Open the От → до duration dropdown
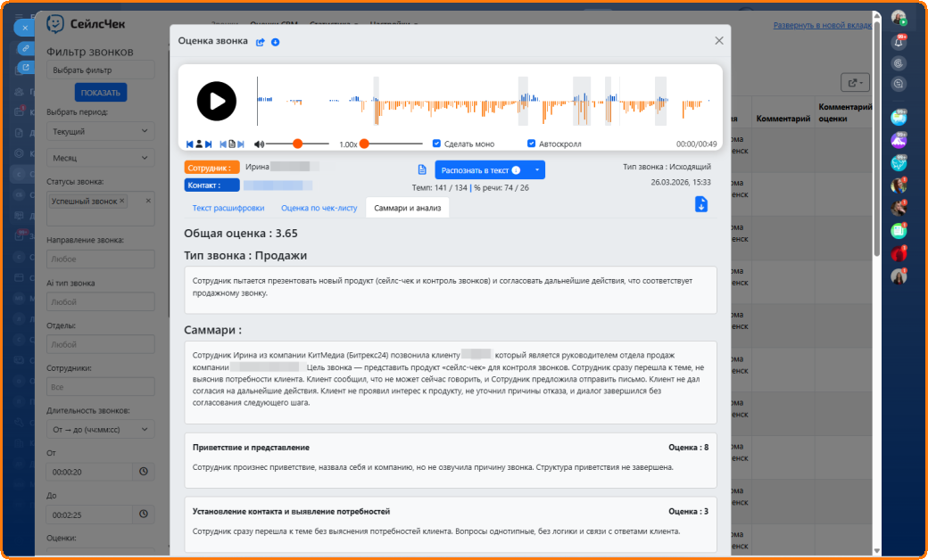Screen dimensions: 928x560 101,429
